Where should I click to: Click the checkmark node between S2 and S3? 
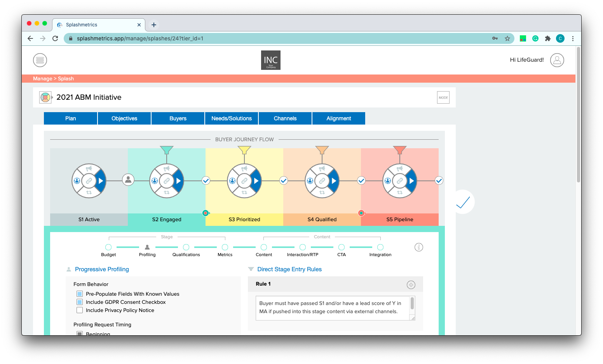206,180
